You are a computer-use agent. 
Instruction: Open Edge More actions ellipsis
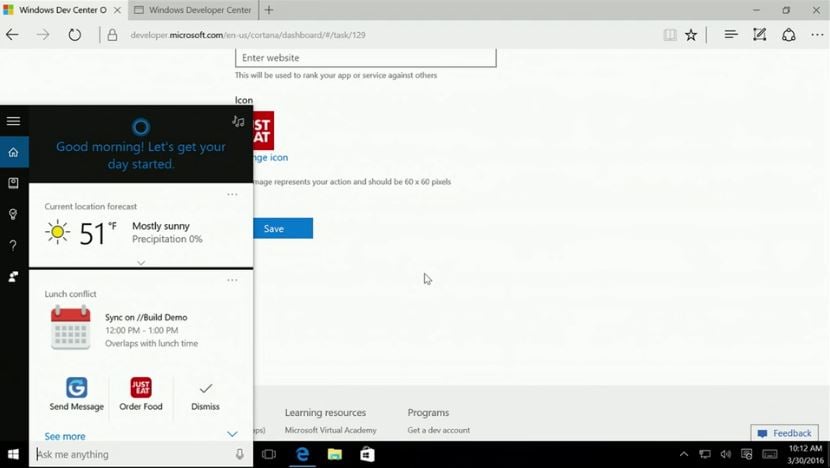click(817, 35)
